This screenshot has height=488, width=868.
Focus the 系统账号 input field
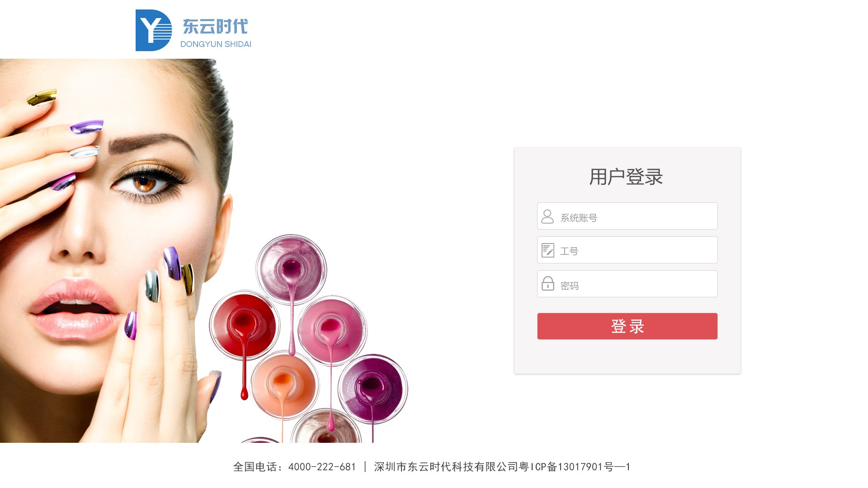click(627, 216)
